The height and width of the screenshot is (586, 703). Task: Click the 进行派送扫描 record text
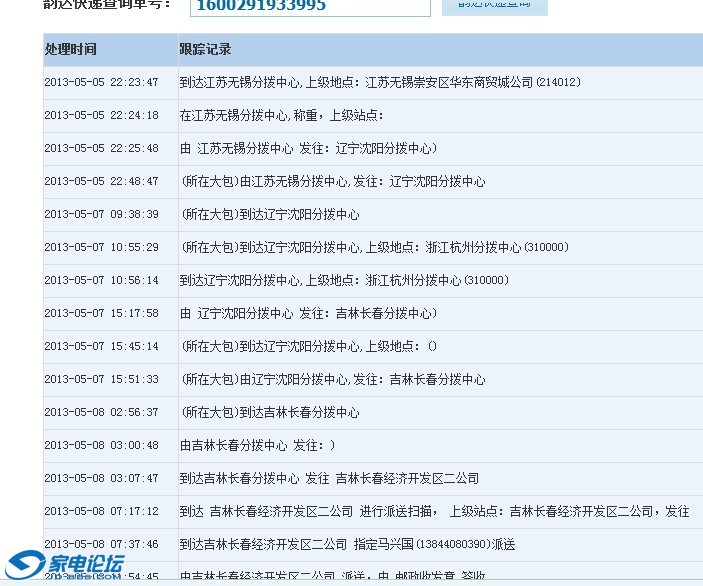point(434,512)
